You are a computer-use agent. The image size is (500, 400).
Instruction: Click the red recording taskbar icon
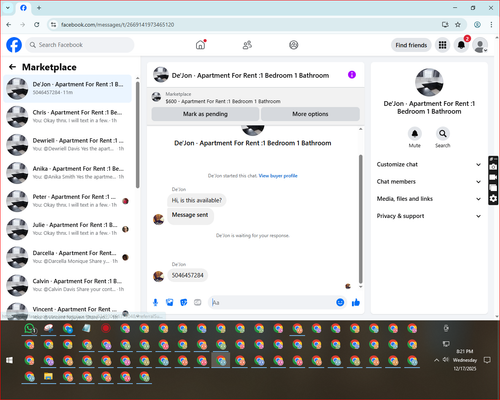click(106, 329)
